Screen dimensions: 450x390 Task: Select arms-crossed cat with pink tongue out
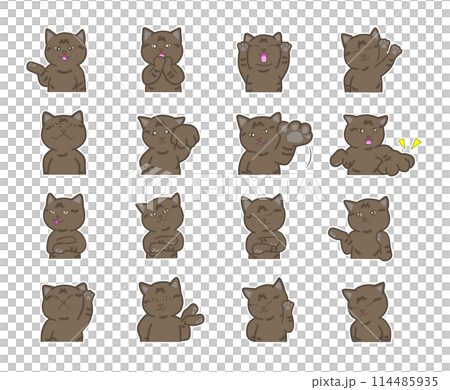[65, 225]
